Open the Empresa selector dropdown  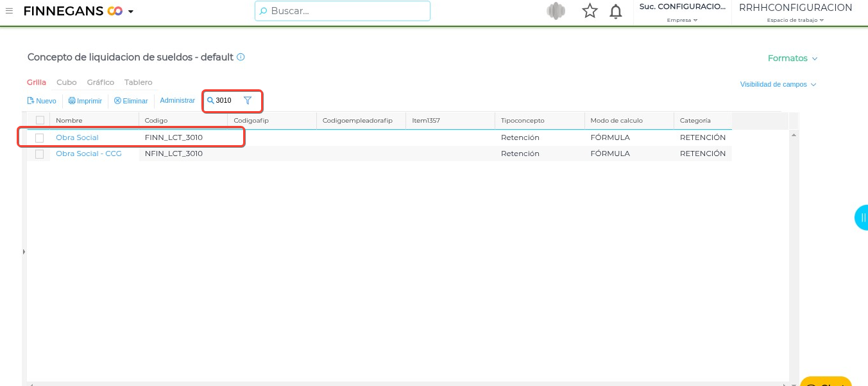[x=682, y=20]
